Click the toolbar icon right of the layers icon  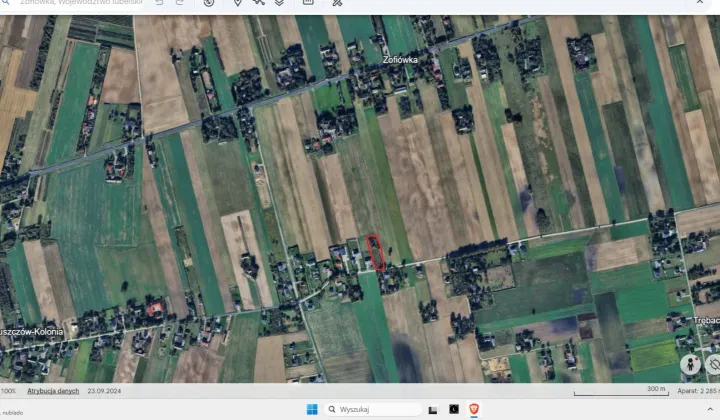point(308,2)
